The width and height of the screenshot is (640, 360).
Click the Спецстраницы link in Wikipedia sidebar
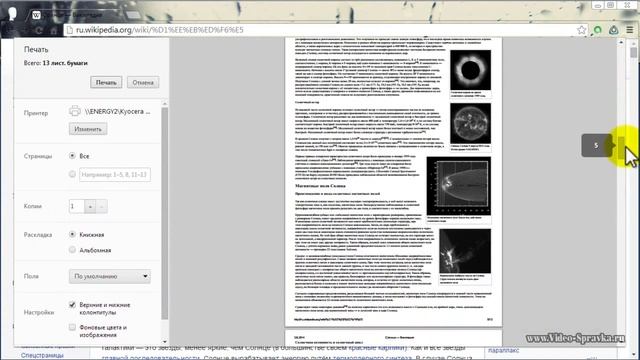coord(42,356)
